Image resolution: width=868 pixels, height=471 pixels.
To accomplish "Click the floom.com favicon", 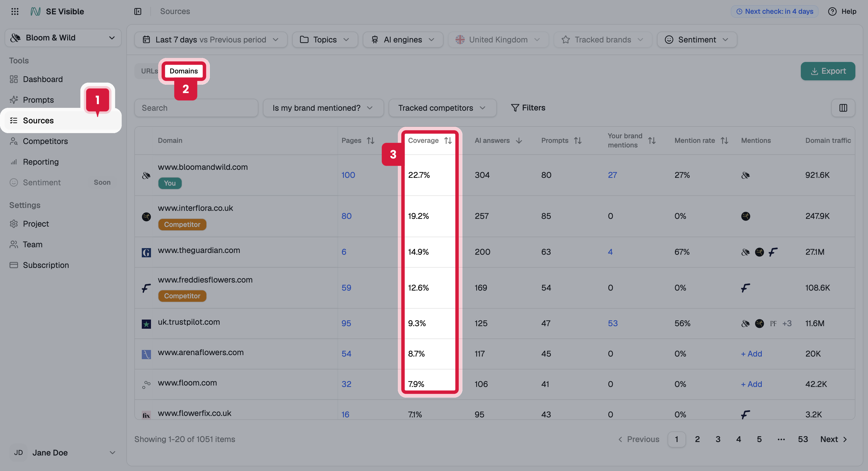I will click(146, 384).
